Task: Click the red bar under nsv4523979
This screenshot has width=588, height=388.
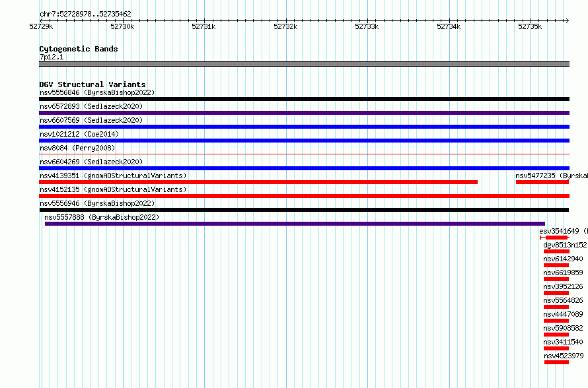Action: pyautogui.click(x=556, y=362)
